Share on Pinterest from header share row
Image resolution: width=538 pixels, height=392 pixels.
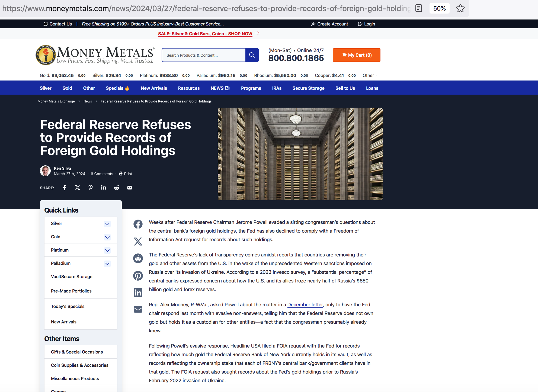coord(91,188)
